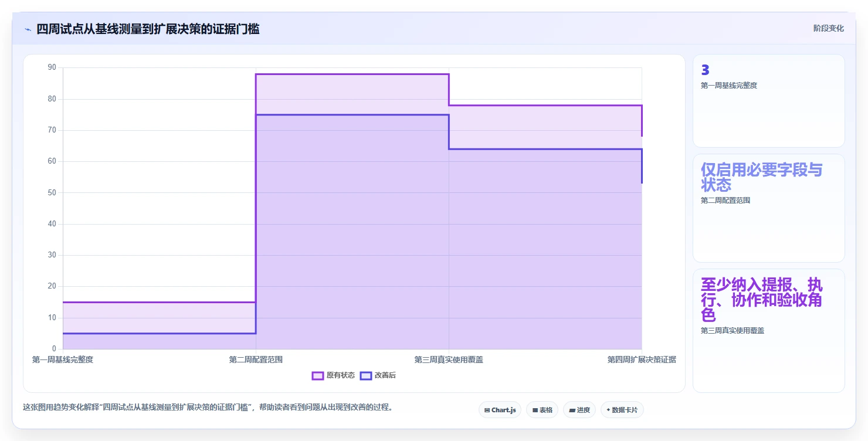Image resolution: width=868 pixels, height=441 pixels.
Task: Click the blue 改善后 step line at 75
Action: click(x=352, y=114)
